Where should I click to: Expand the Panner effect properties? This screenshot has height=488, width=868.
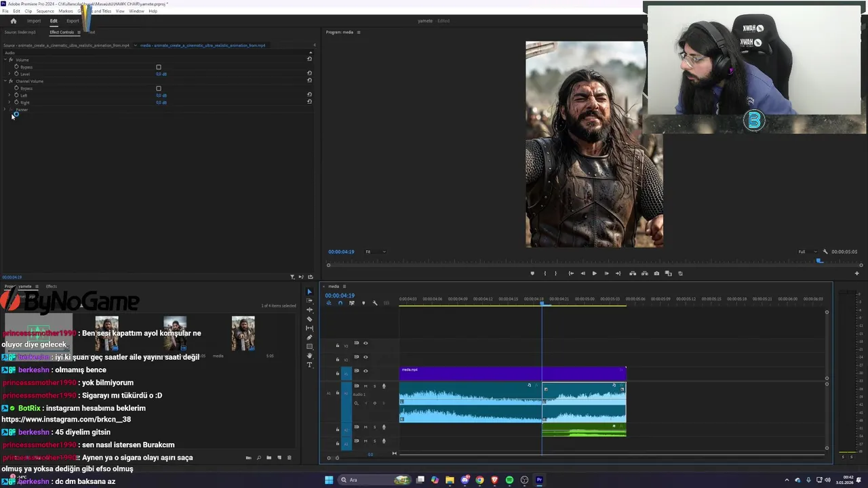5,110
